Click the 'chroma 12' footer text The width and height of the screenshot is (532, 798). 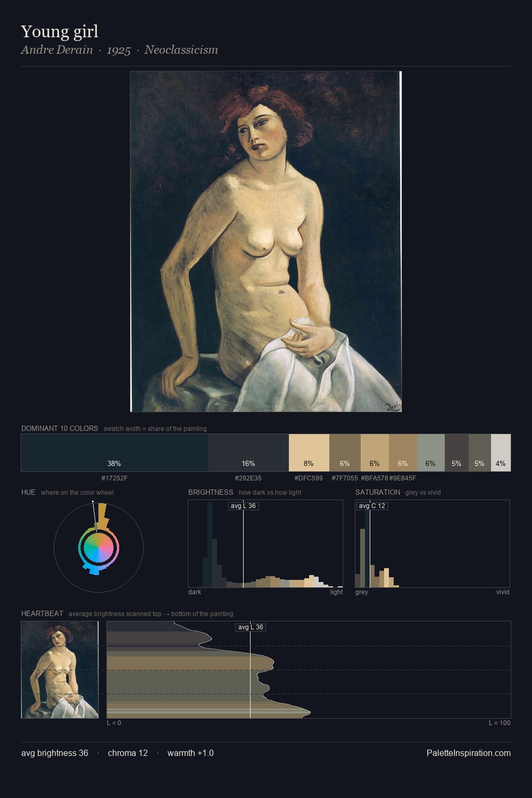tap(128, 753)
